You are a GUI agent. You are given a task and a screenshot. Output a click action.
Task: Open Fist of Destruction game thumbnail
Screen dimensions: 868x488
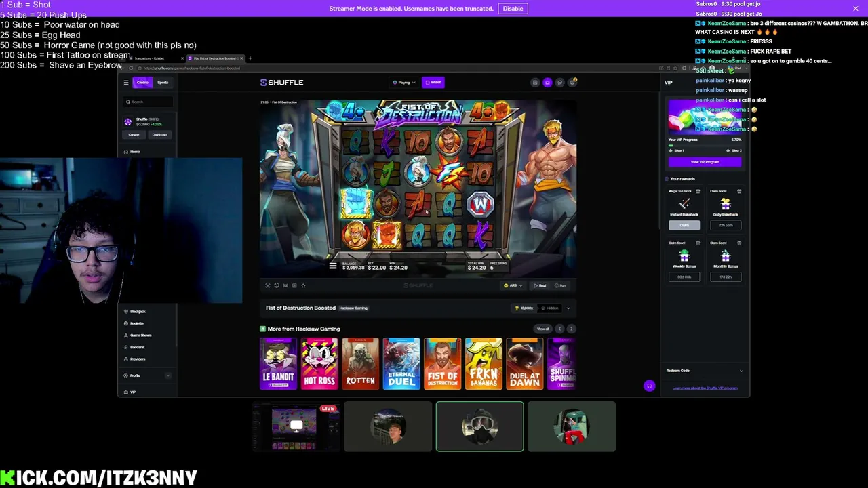(442, 363)
